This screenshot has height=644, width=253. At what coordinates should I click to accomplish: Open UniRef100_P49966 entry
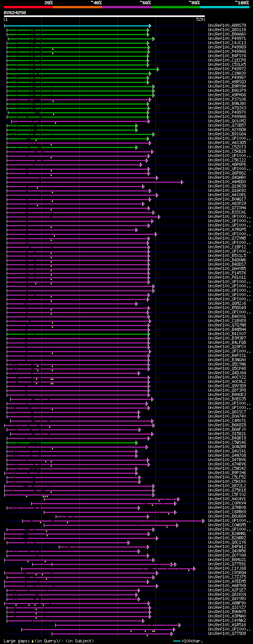click(227, 117)
